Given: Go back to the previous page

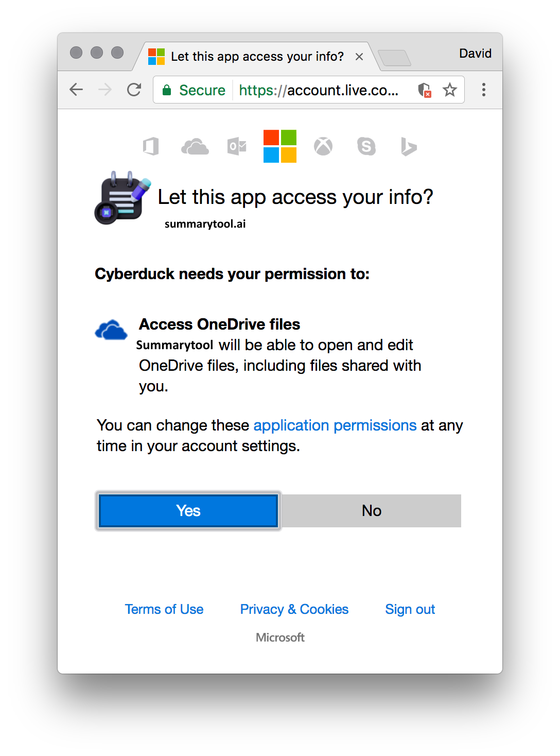Looking at the screenshot, I should 76,90.
